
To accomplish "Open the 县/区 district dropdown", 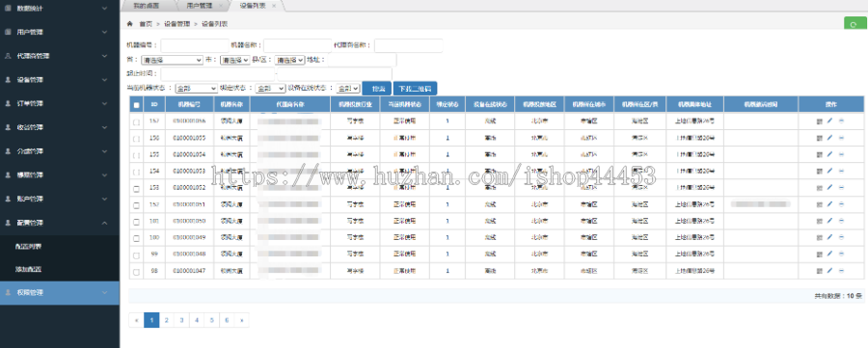I will [290, 60].
